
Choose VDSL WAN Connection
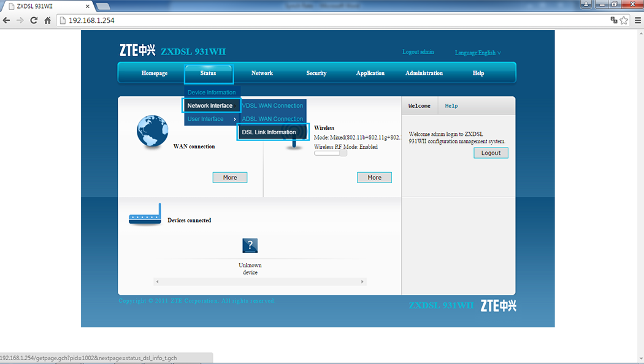tap(273, 105)
